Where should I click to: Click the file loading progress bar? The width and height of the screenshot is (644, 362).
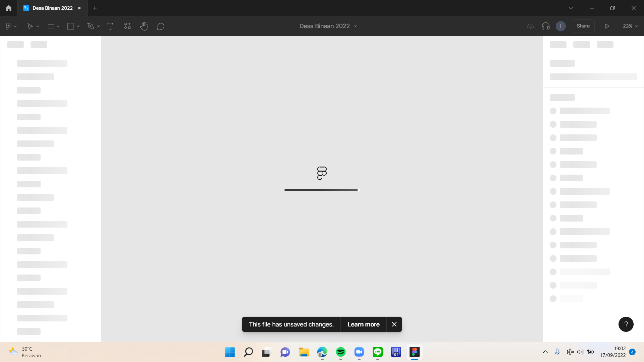322,190
